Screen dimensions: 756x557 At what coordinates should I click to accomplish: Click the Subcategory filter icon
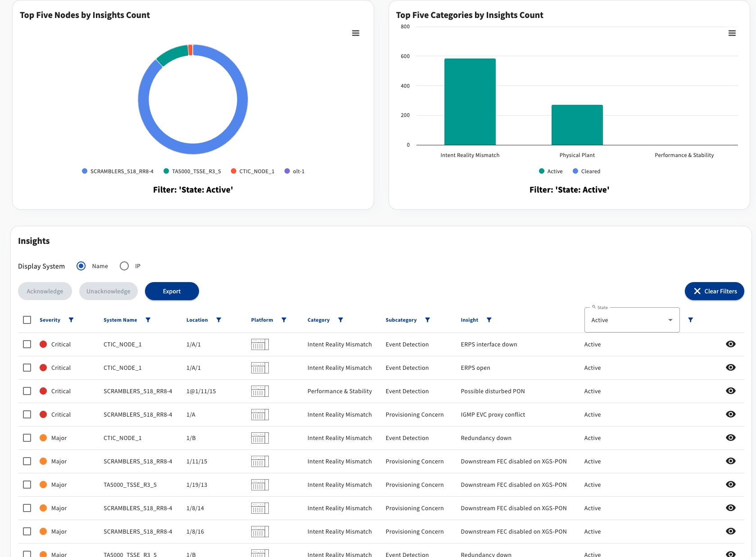coord(428,320)
